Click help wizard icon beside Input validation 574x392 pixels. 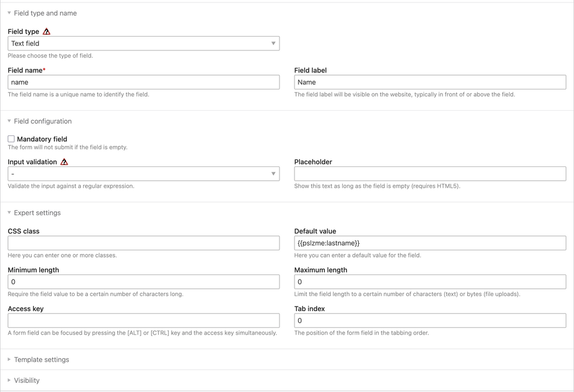coord(64,162)
